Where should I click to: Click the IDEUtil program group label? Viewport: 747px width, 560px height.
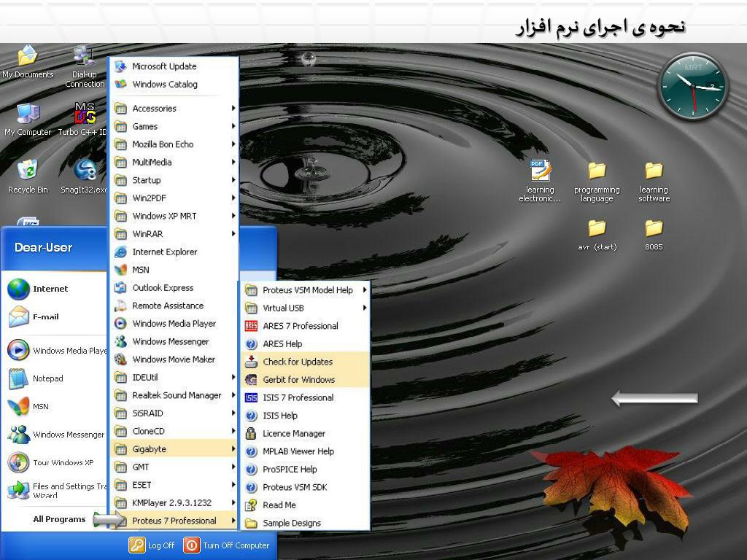(145, 377)
